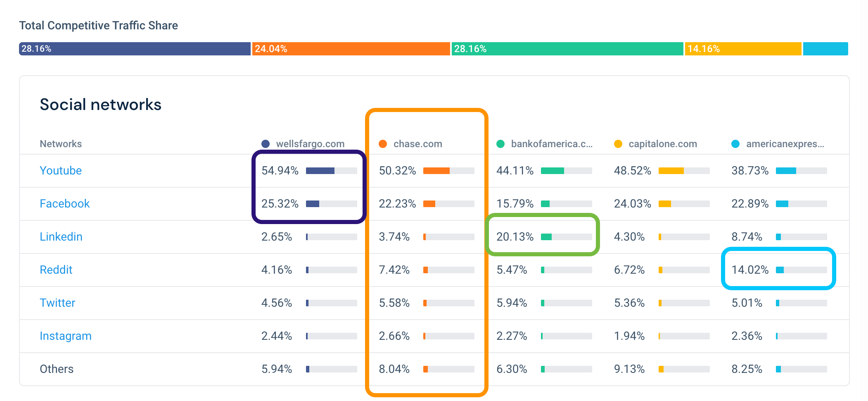Viewport: 868px width, 401px height.
Task: Click the 20.13% Linkedin value
Action: [515, 236]
